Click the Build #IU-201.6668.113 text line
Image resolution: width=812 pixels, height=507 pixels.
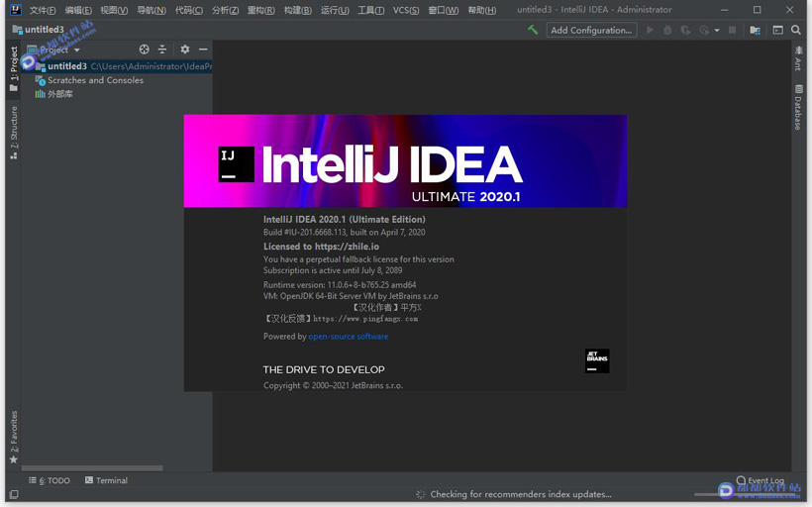click(344, 232)
